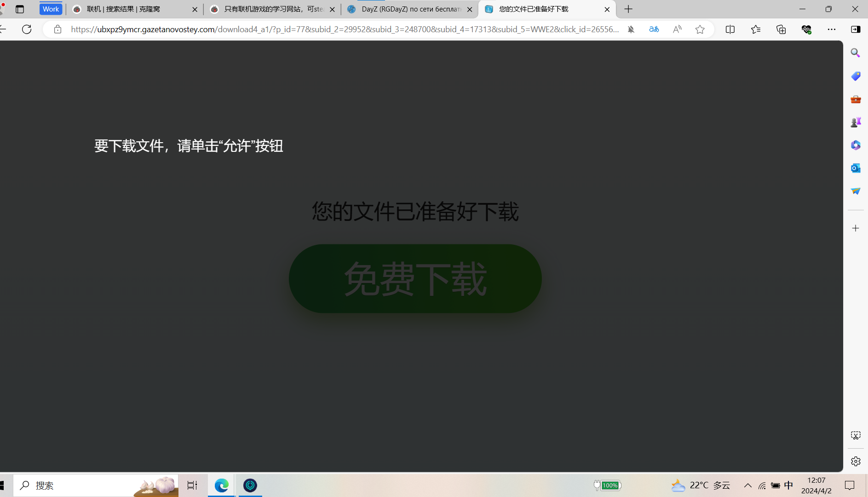This screenshot has height=497, width=868.
Task: Open the Favorites list
Action: point(756,29)
